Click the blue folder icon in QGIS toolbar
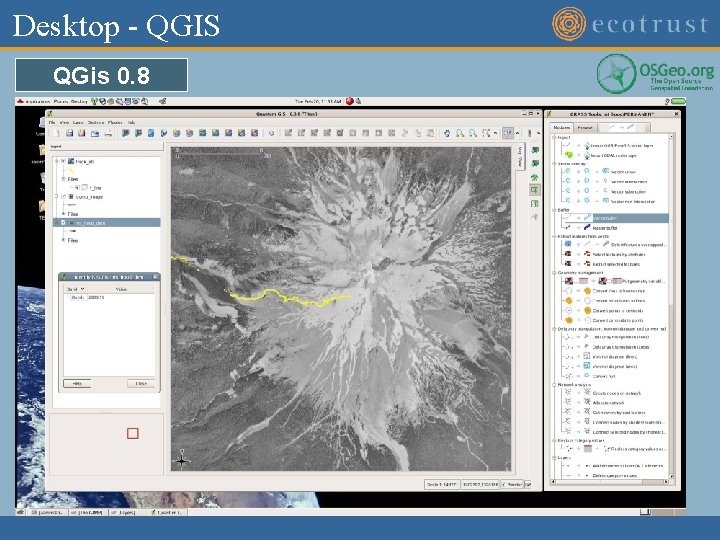 [x=95, y=133]
